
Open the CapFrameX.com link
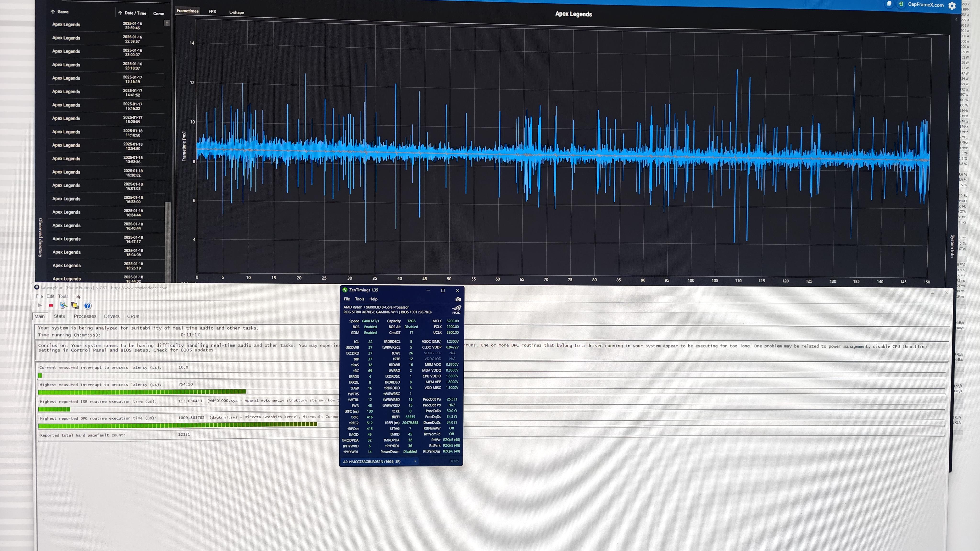(926, 5)
